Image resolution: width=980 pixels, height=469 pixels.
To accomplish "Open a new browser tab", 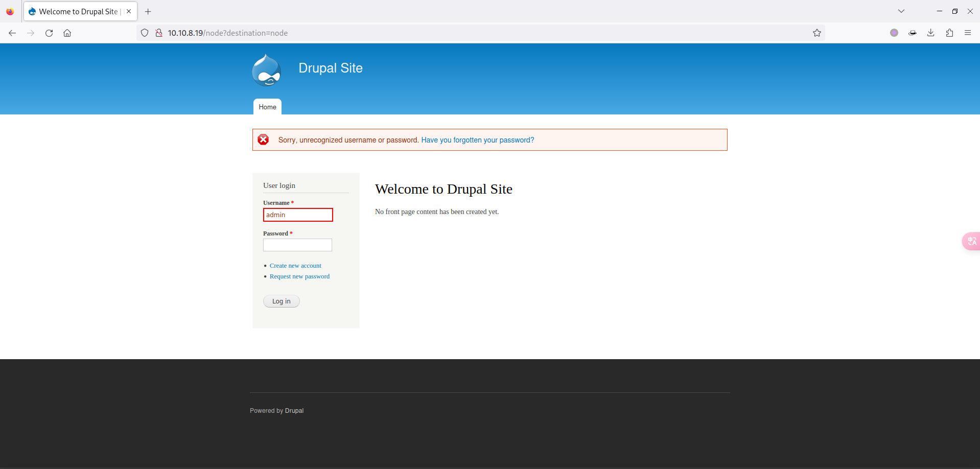I will click(148, 11).
